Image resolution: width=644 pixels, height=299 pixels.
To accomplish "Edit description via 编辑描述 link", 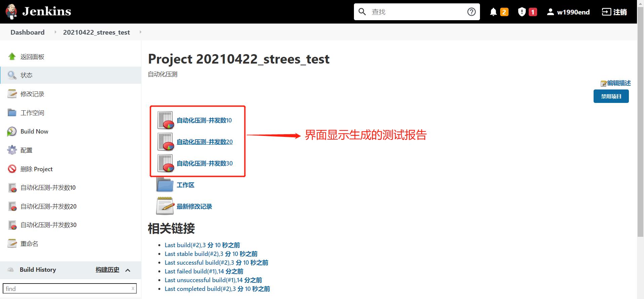I will click(x=619, y=83).
